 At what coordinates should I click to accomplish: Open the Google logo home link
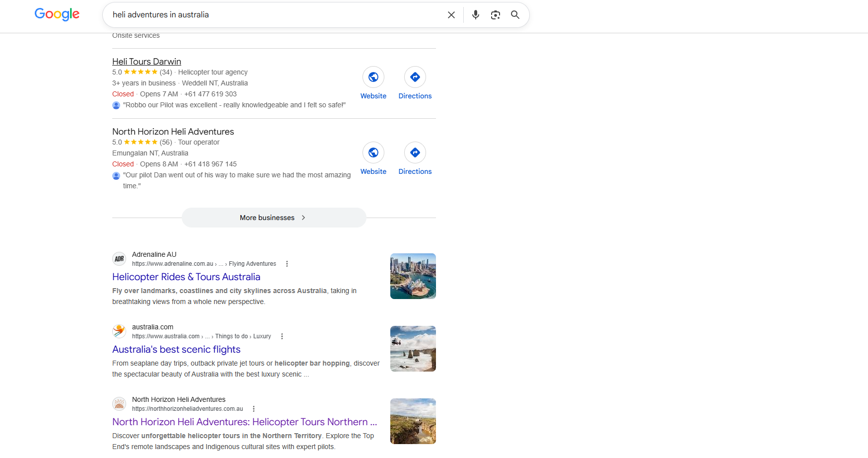(57, 14)
